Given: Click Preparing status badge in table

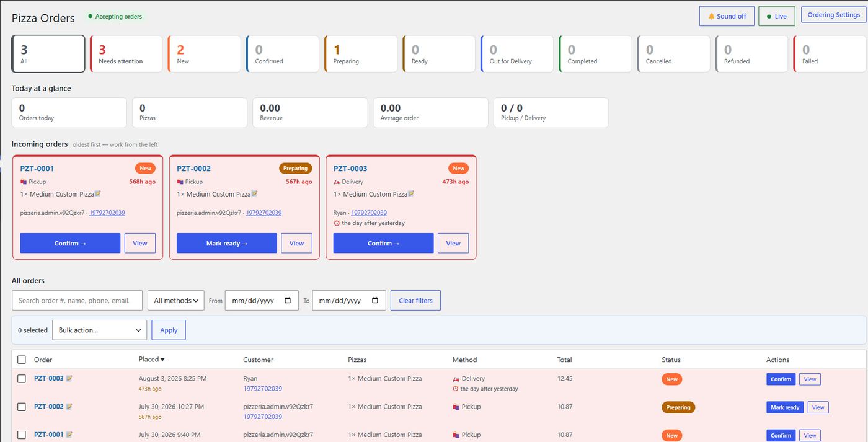Looking at the screenshot, I should (678, 407).
